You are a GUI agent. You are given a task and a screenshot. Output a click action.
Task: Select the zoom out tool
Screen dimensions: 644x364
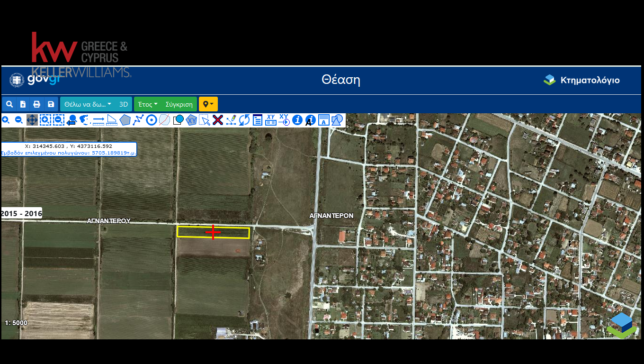19,120
